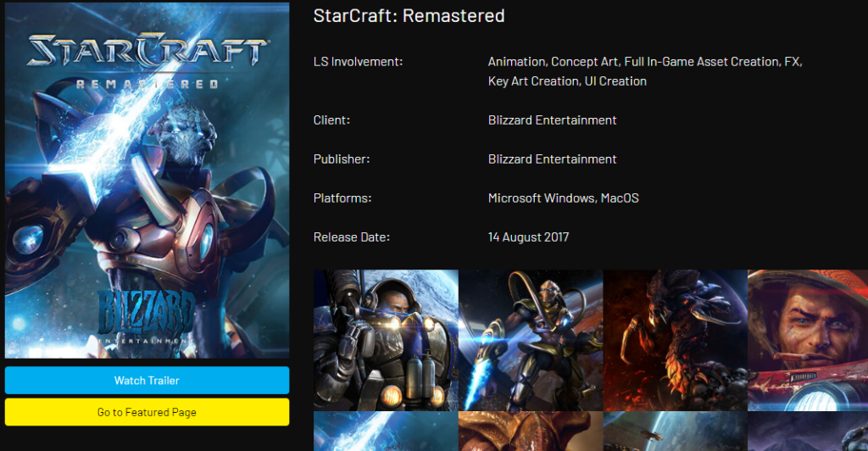868x451 pixels.
Task: Open the Terran marine artwork thumbnail
Action: click(x=386, y=340)
